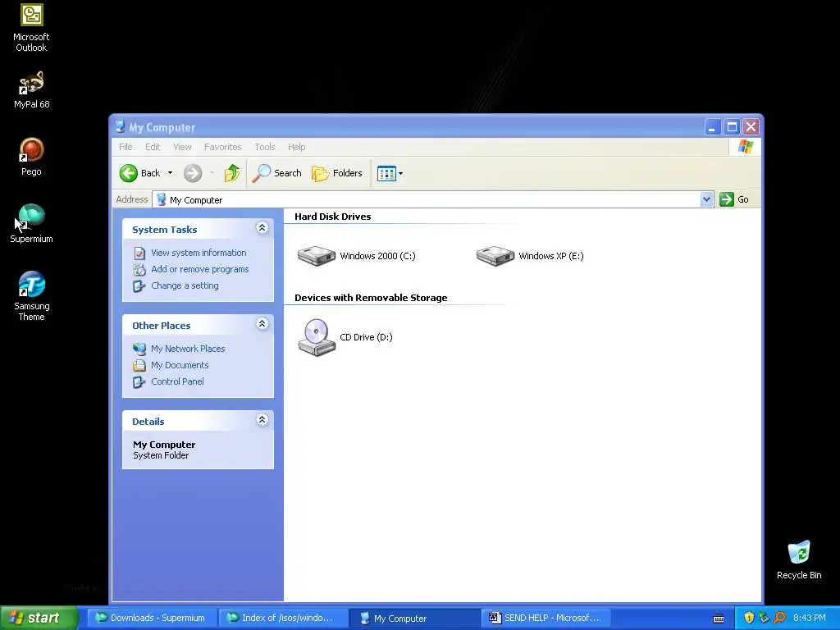Select the CD Drive (D:)
840x630 pixels.
(345, 337)
